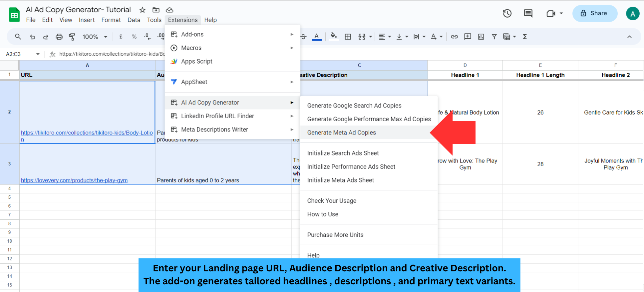This screenshot has width=644, height=292.
Task: Click the functions sigma icon
Action: (x=525, y=37)
